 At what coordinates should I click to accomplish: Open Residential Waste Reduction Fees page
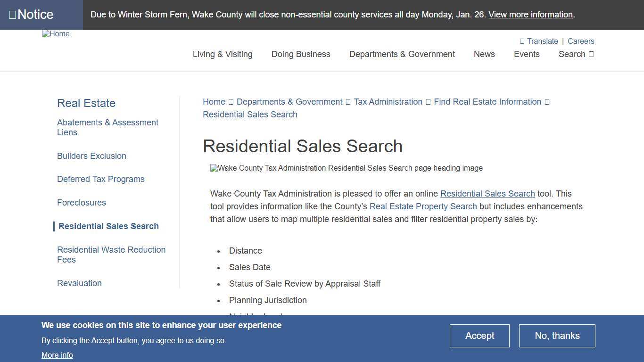111,255
